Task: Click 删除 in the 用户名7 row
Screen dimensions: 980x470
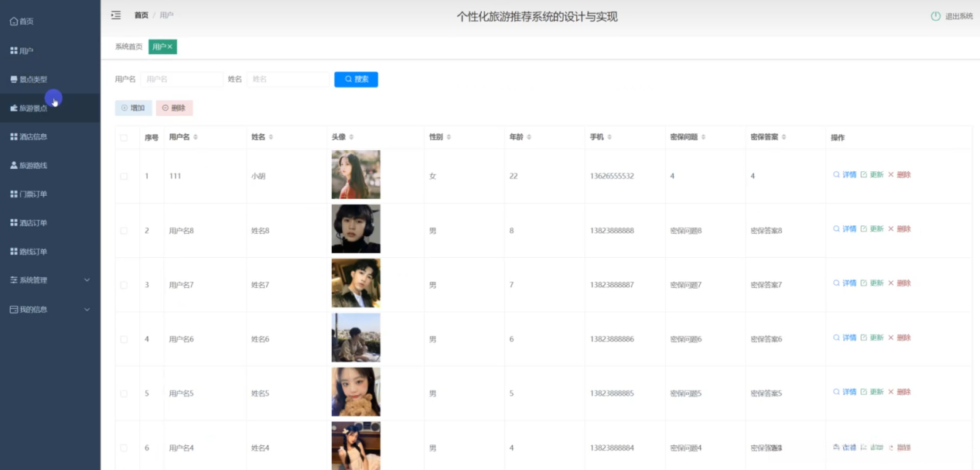Action: point(900,283)
